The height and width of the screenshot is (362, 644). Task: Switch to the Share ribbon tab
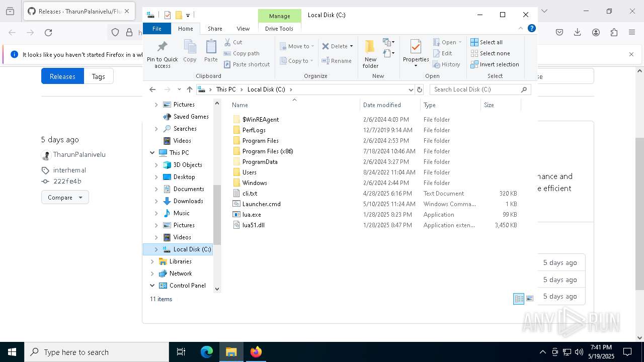click(215, 29)
